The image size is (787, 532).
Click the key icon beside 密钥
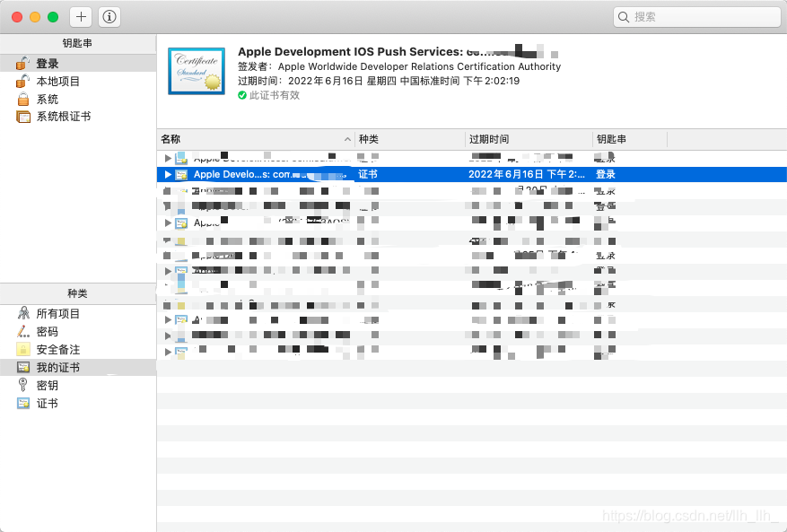[22, 385]
